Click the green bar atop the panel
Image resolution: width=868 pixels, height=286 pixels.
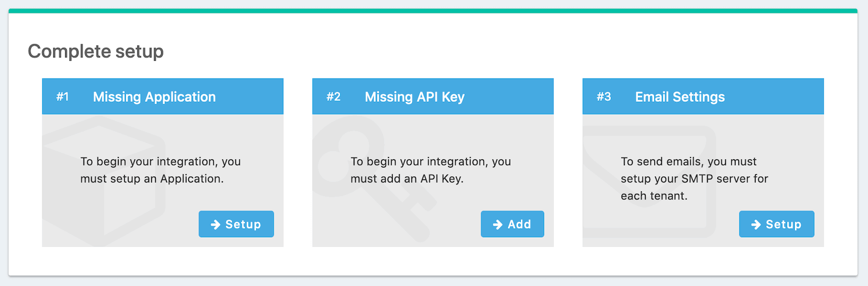[x=433, y=11]
